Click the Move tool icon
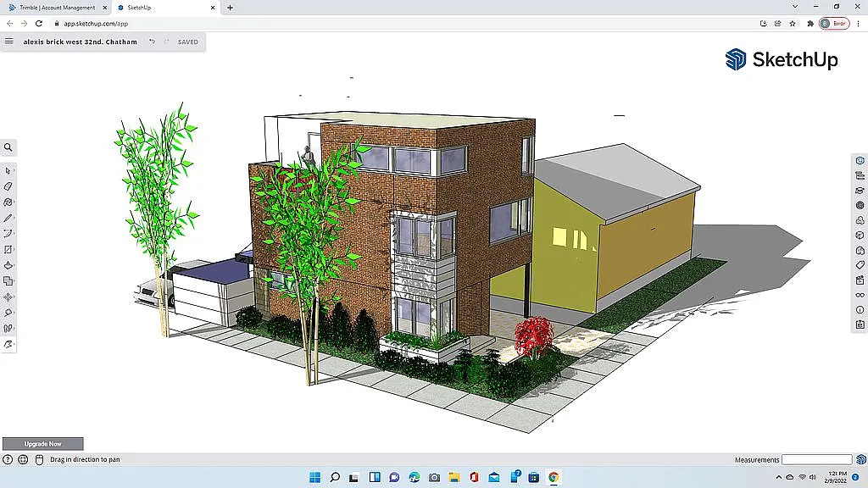Image resolution: width=868 pixels, height=488 pixels. (8, 297)
